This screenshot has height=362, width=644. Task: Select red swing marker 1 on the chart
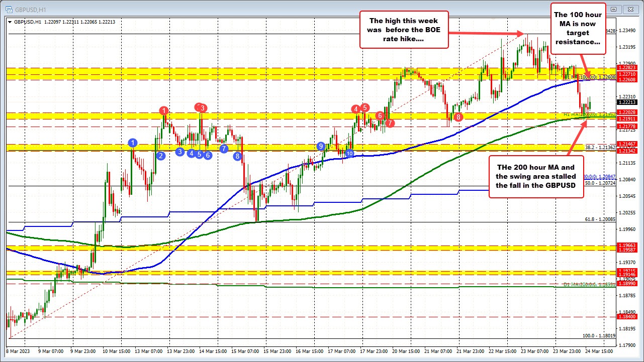[163, 110]
